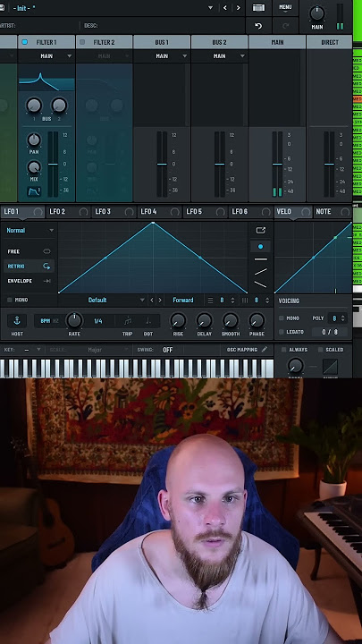Screen dimensions: 362x644
Task: Select the rising ramp draw shape icon
Action: [x=260, y=272]
